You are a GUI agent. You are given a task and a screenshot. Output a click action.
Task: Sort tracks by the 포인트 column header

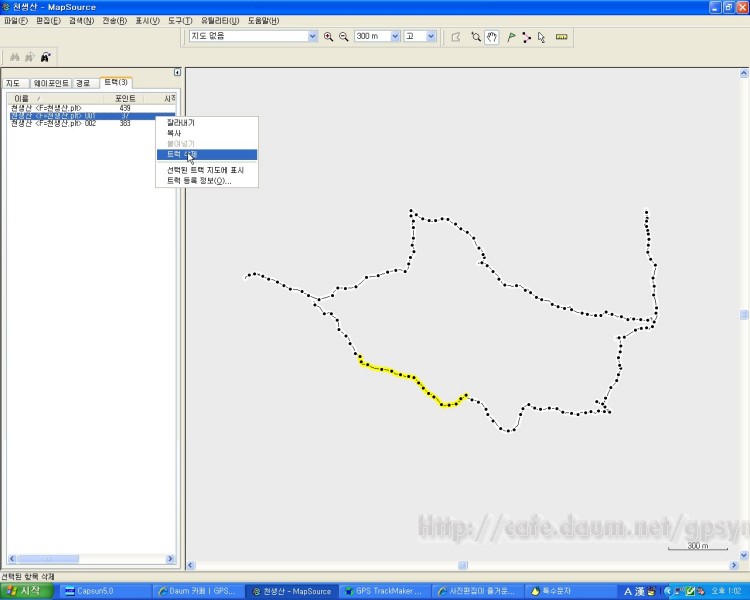(x=124, y=98)
